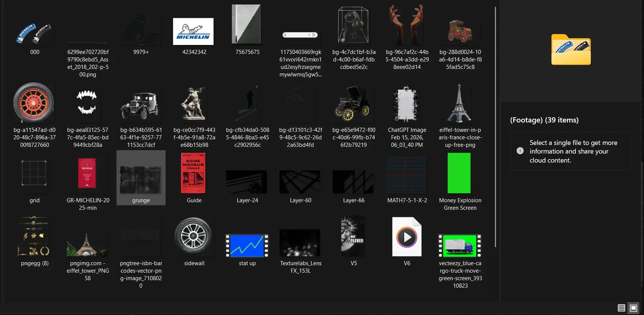Select the 000 Michelin tires image

[x=34, y=33]
